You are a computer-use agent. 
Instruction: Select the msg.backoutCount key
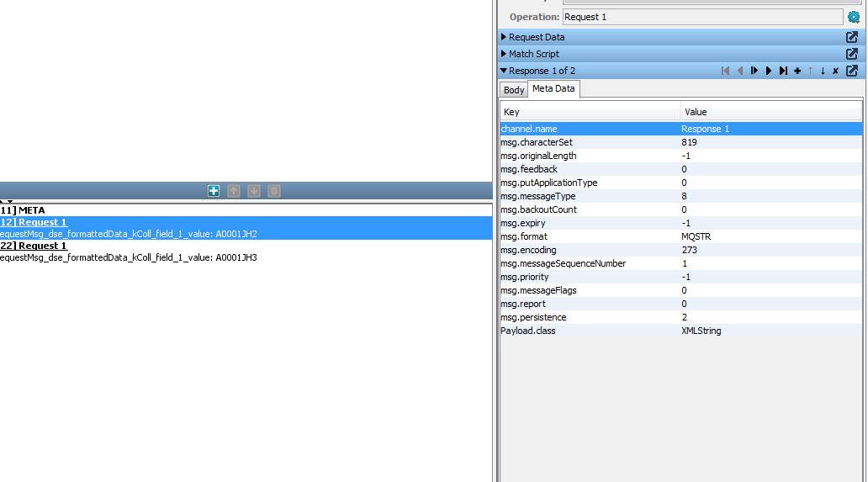(538, 209)
